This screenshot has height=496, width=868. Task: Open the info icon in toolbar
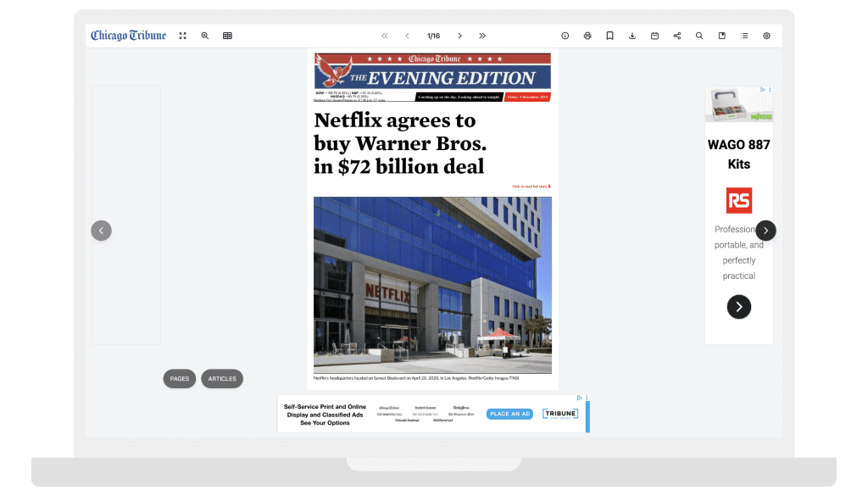[x=565, y=36]
